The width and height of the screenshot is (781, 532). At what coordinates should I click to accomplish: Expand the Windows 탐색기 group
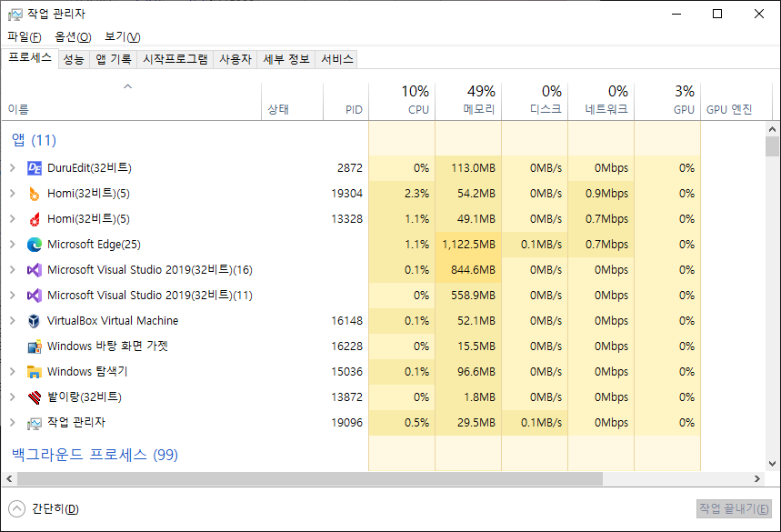coord(13,371)
